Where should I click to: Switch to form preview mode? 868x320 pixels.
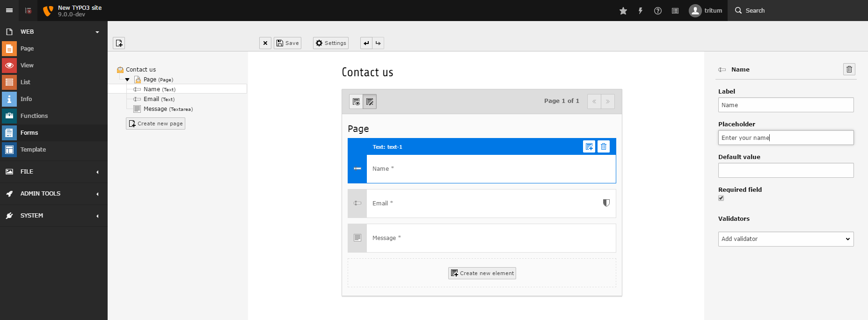[x=356, y=102]
